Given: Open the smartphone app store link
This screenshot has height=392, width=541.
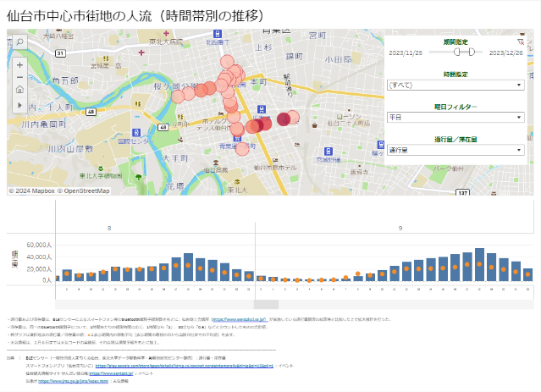Looking at the screenshot, I should click(x=184, y=366).
